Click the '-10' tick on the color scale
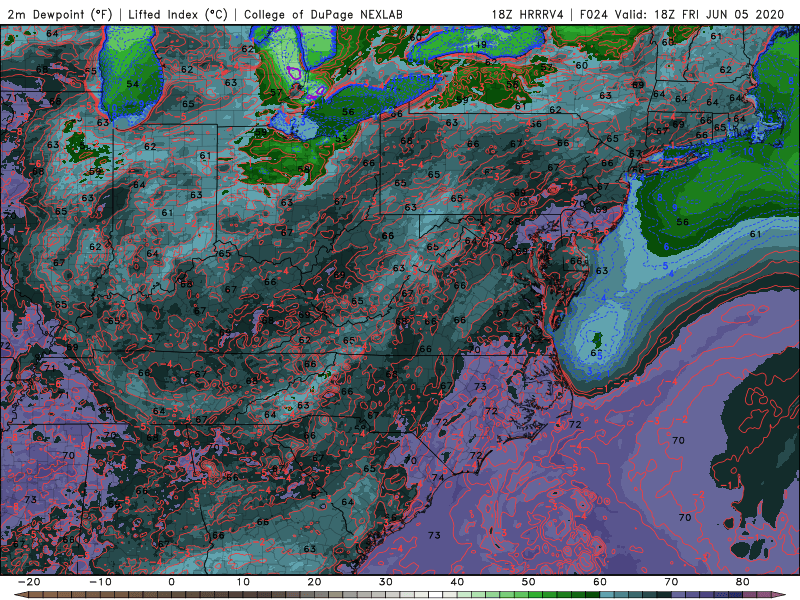Screen dimensions: 800x600 coord(100,582)
